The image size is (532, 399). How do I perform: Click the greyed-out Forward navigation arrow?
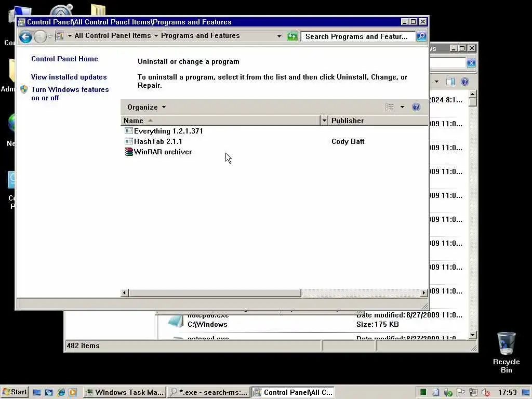pos(40,36)
